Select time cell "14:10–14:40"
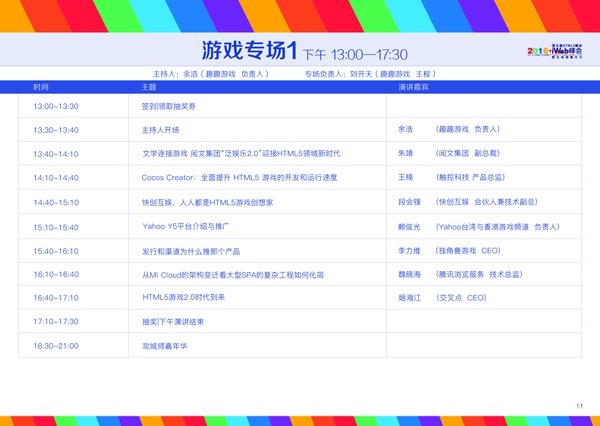The image size is (600, 426). [56, 178]
